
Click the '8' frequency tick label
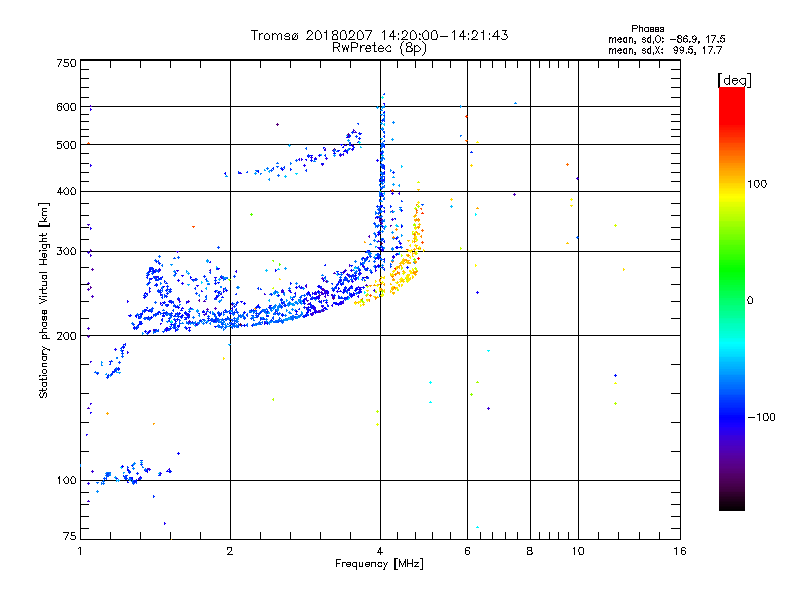[x=530, y=551]
